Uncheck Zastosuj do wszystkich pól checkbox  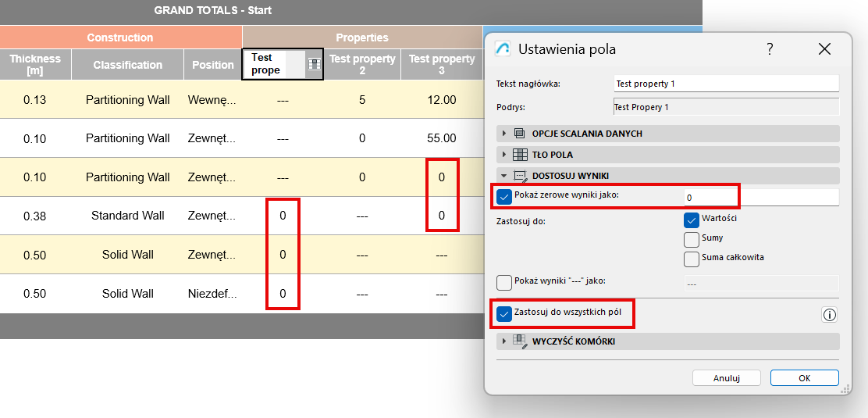[504, 314]
